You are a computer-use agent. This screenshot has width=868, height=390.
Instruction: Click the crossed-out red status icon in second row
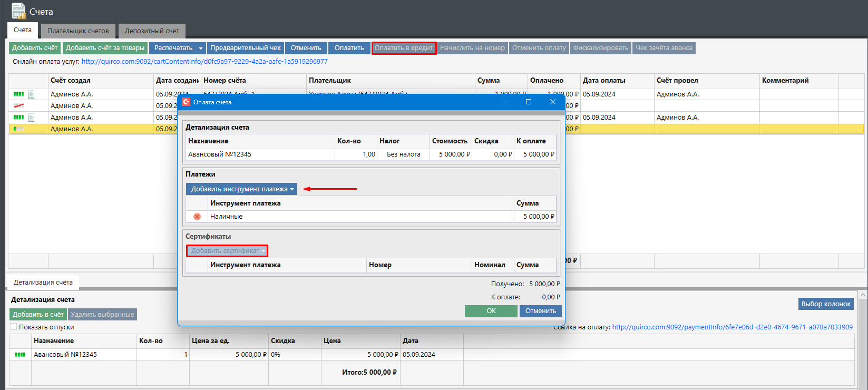tap(18, 106)
